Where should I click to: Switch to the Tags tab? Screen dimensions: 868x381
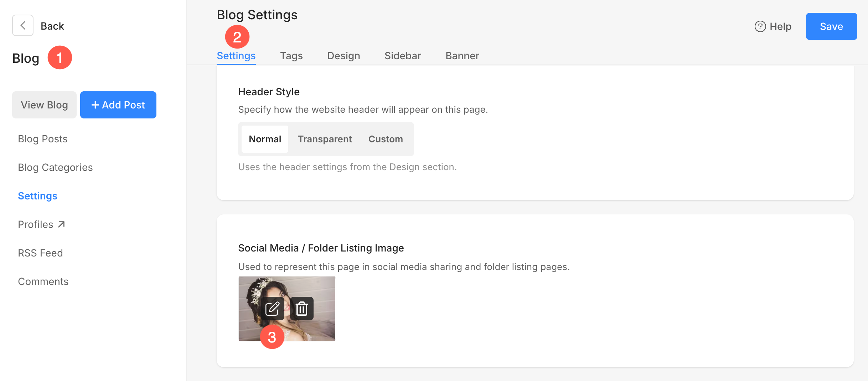tap(291, 56)
